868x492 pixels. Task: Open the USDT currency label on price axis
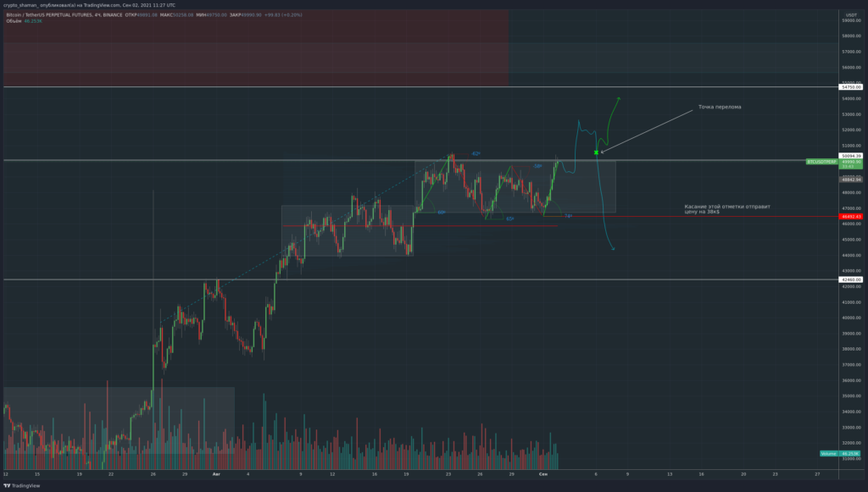(x=851, y=15)
